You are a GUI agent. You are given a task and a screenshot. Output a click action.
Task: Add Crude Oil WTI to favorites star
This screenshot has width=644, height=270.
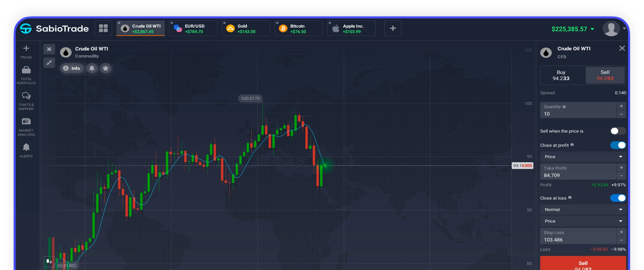(x=106, y=68)
